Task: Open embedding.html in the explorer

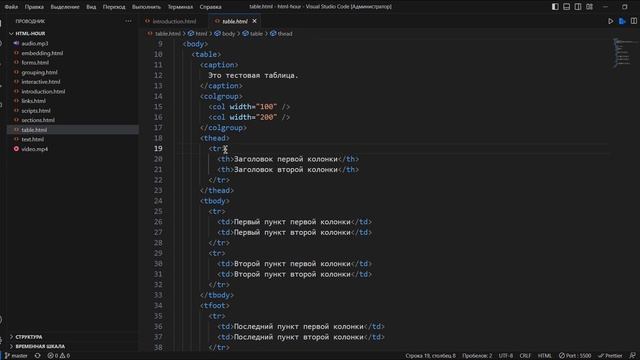Action: (42, 53)
